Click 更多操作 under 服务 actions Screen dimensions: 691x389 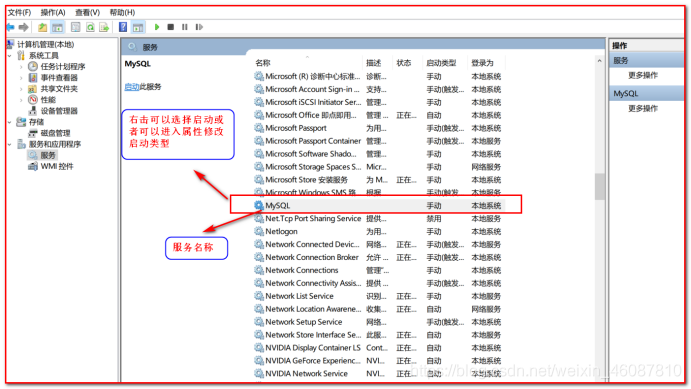(643, 75)
